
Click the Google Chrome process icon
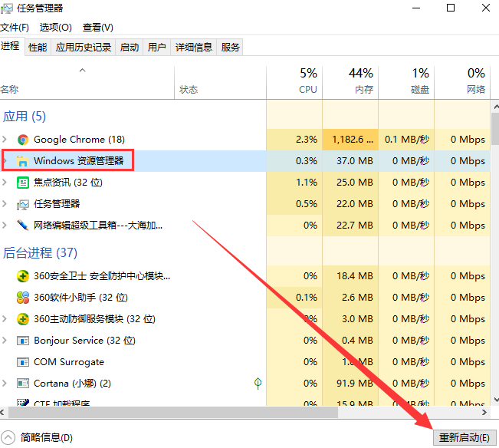pos(23,140)
